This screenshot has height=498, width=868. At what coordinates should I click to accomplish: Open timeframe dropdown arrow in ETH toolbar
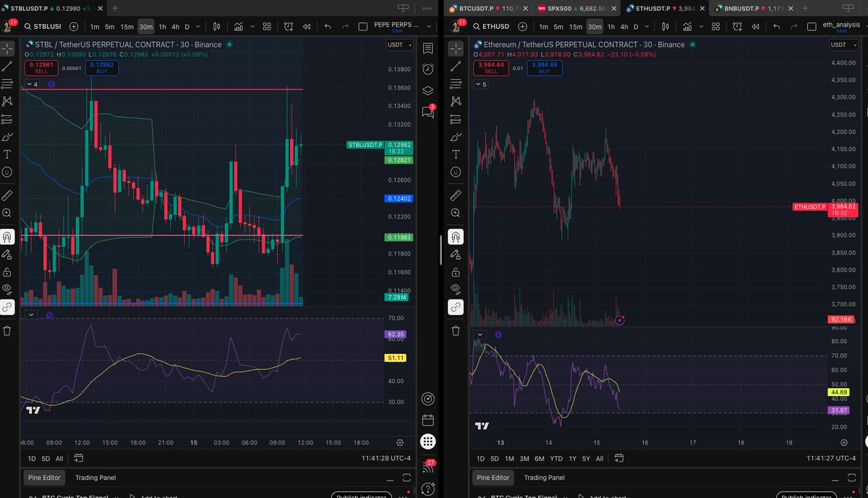point(646,27)
